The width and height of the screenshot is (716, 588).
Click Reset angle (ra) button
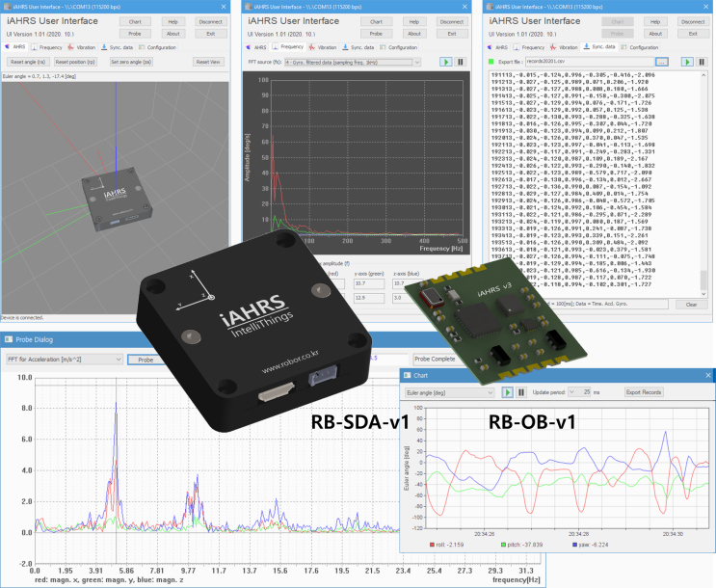coord(28,62)
